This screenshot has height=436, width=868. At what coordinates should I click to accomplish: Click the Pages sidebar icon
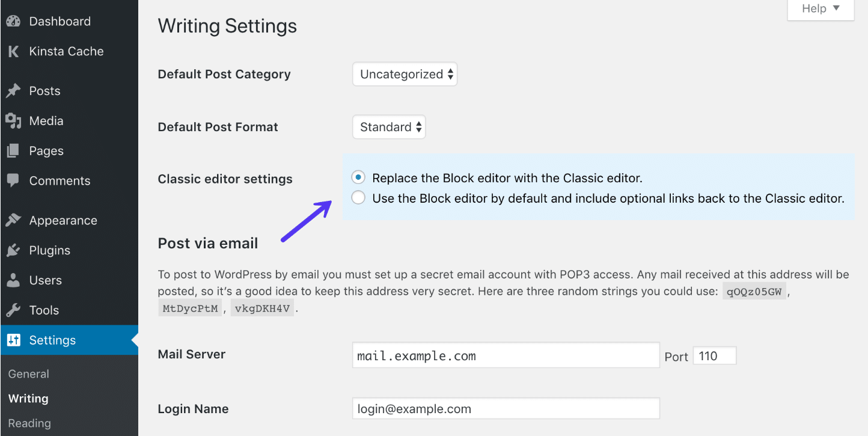13,150
